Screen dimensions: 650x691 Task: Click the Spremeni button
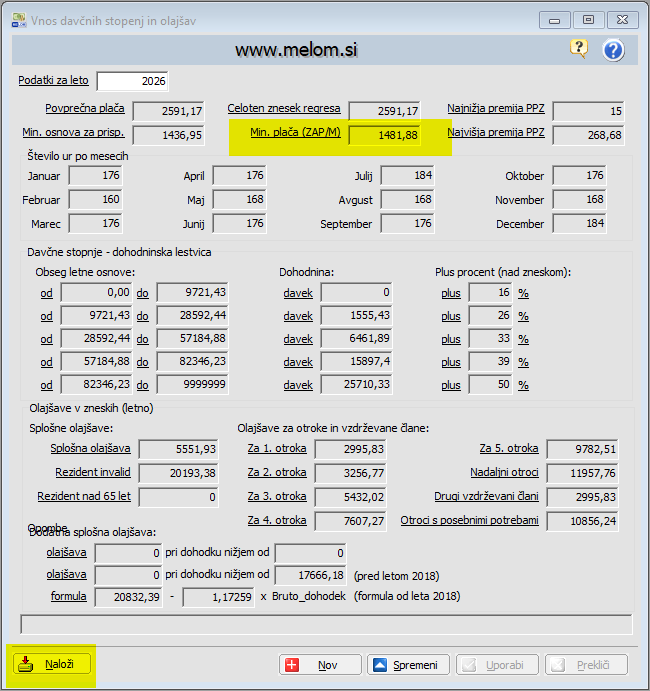405,664
